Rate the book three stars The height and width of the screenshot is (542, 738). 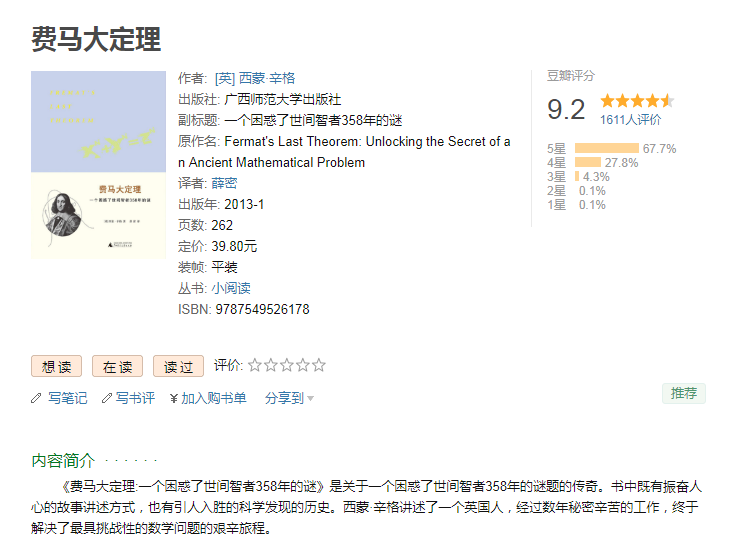pyautogui.click(x=286, y=366)
